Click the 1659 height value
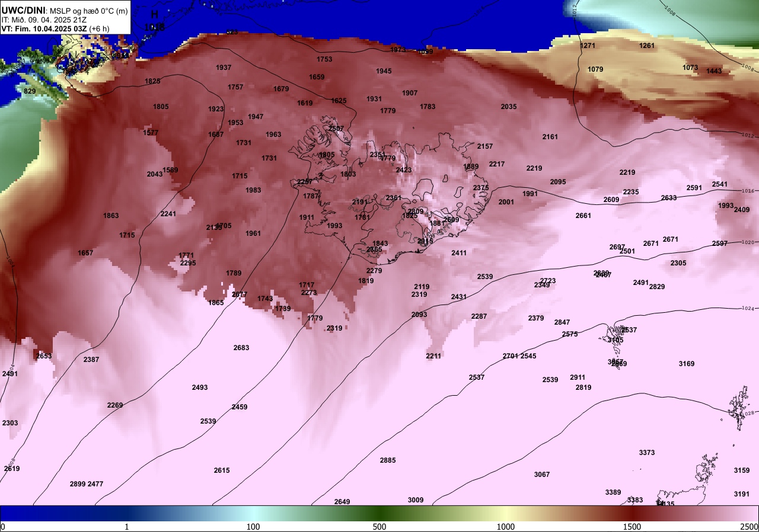The width and height of the screenshot is (759, 532). click(x=317, y=77)
